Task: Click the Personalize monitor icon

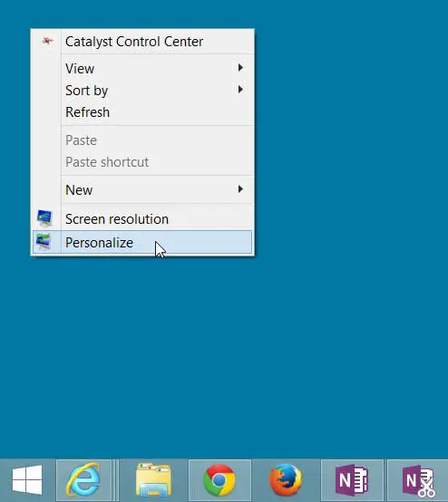Action: 44,242
